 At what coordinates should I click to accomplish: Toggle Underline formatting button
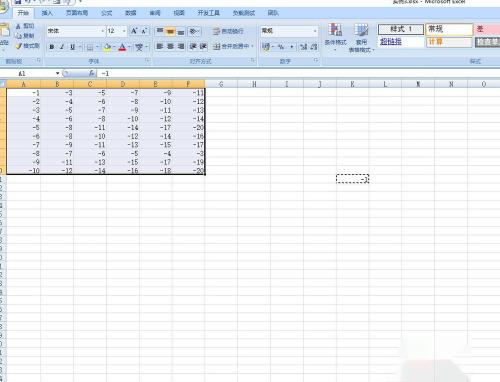click(x=73, y=47)
